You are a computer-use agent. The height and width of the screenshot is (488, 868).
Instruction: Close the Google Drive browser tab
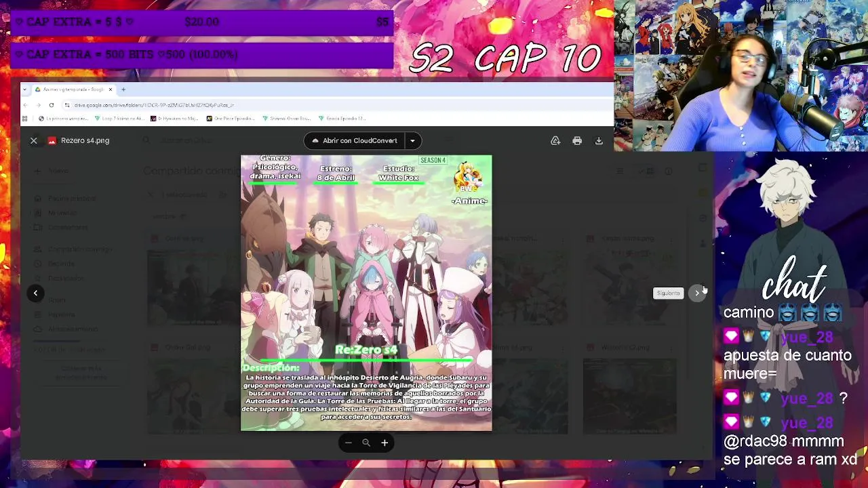(x=111, y=89)
